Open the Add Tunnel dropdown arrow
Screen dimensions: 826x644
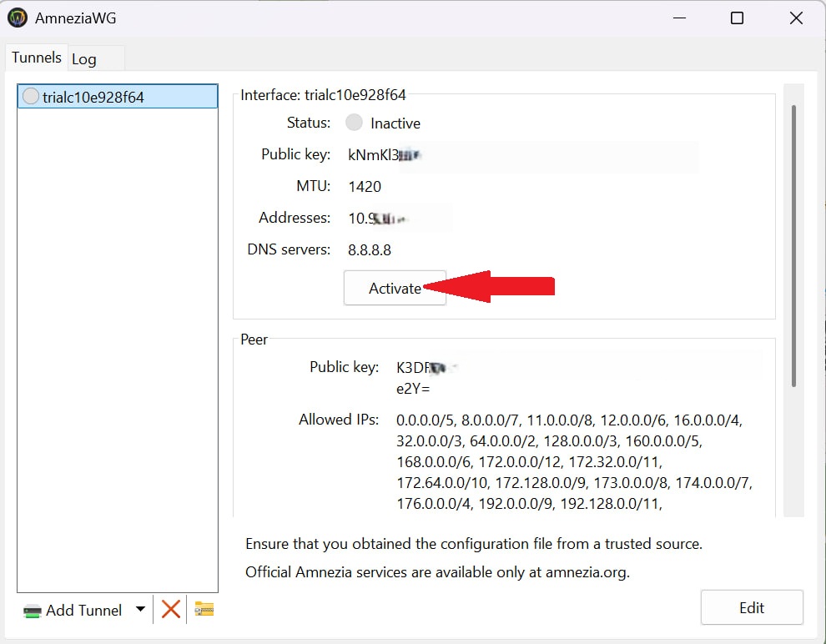(x=140, y=609)
